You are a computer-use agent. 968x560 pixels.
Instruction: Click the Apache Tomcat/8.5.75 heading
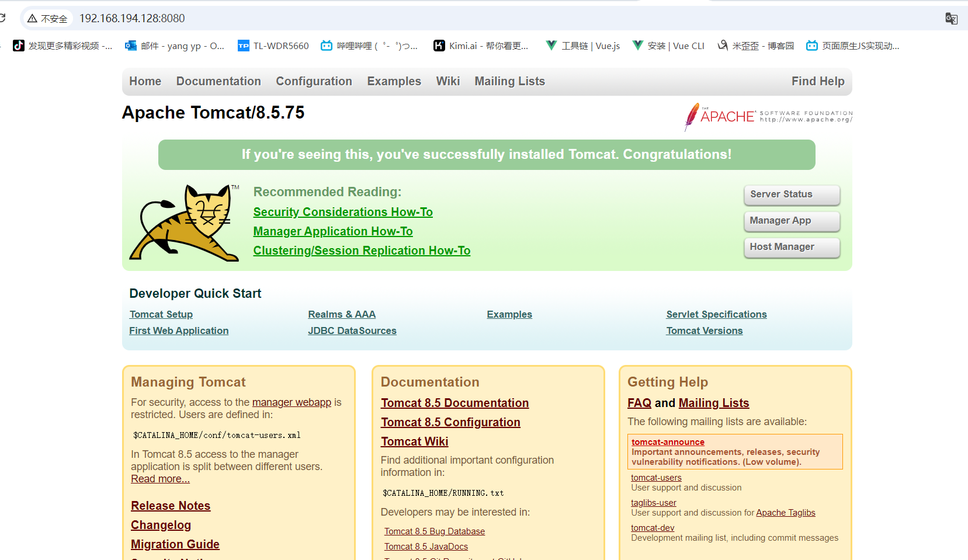pyautogui.click(x=213, y=113)
